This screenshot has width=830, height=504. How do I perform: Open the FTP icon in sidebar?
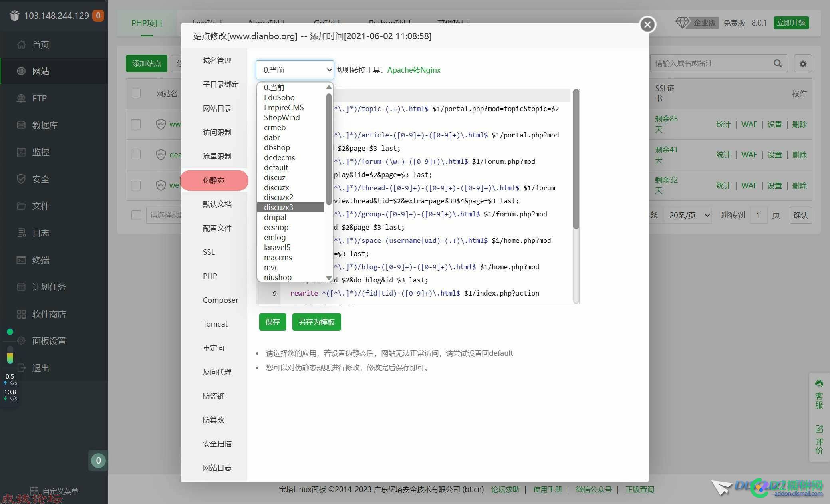[x=21, y=98]
